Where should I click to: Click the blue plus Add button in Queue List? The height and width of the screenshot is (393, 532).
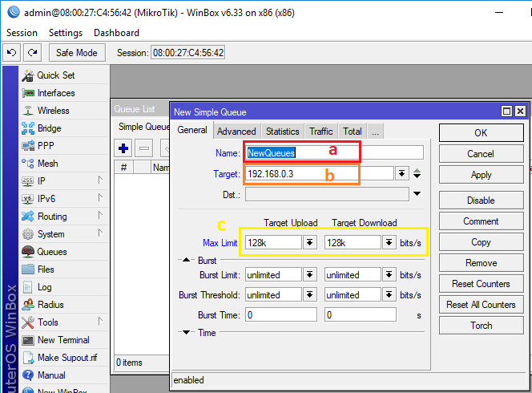(123, 148)
